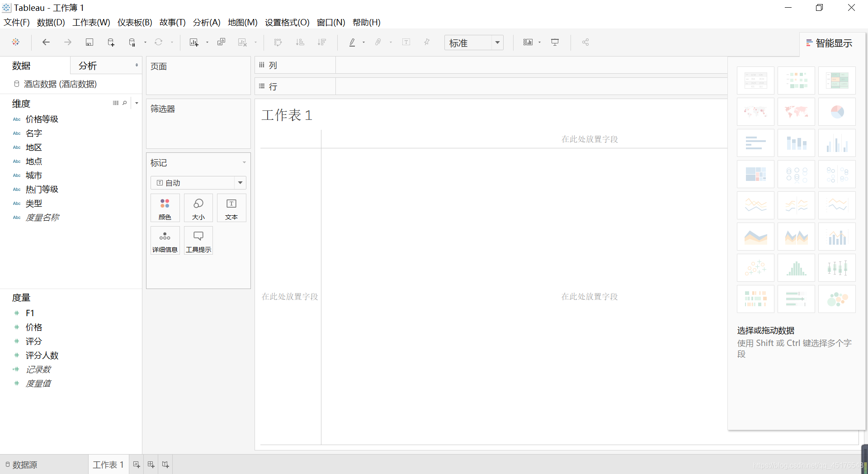Select the 记录数 measure field
This screenshot has width=868, height=474.
[39, 369]
